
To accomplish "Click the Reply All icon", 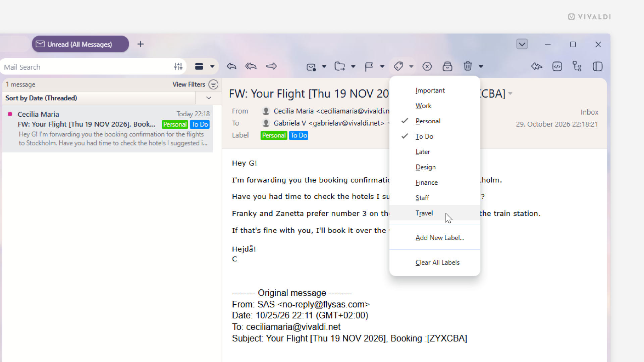I will click(251, 66).
